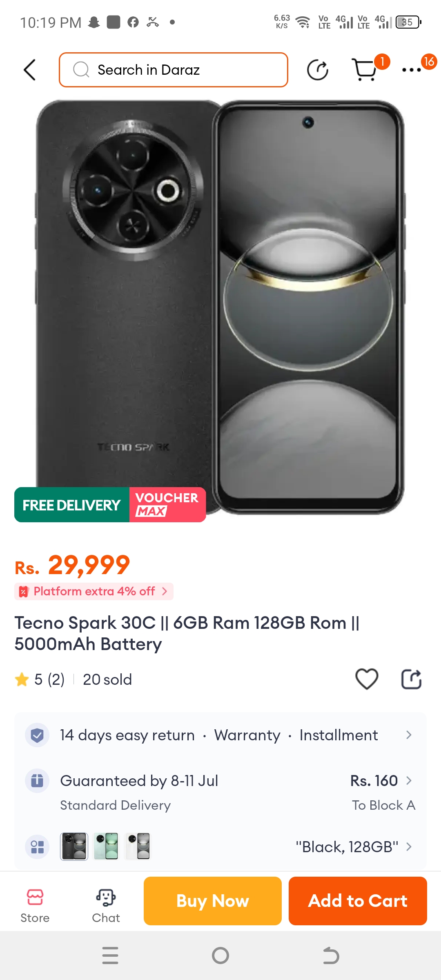The height and width of the screenshot is (980, 441).
Task: Select the green color variant thumbnail
Action: point(106,846)
